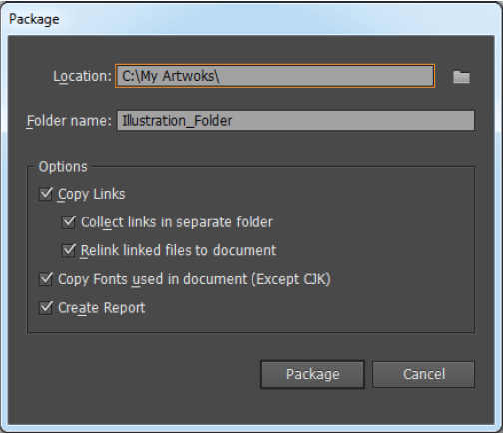Focus the Location path input field
Image resolution: width=504 pixels, height=434 pixels.
(274, 76)
